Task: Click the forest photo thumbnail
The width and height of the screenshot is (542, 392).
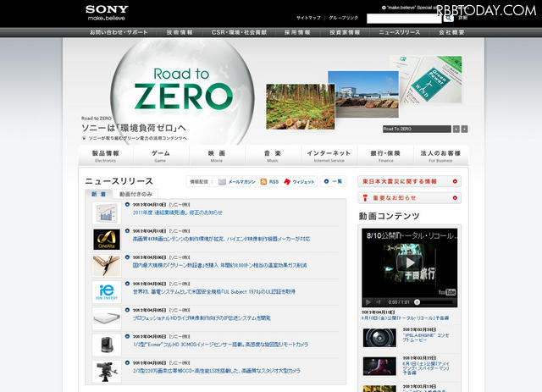Action: tap(300, 107)
